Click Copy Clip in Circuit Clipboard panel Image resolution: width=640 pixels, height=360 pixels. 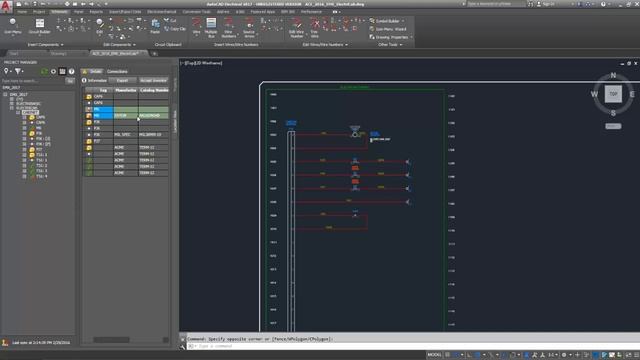point(175,29)
